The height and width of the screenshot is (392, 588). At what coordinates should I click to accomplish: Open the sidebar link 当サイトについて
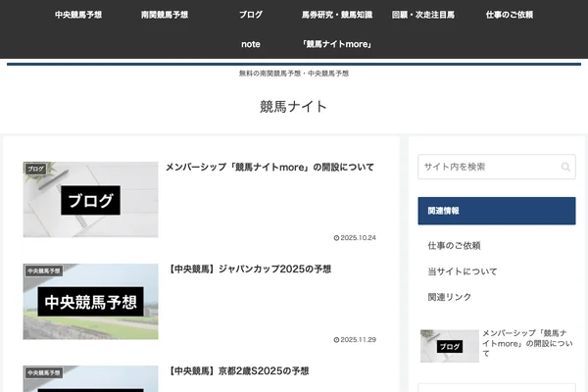(x=463, y=271)
